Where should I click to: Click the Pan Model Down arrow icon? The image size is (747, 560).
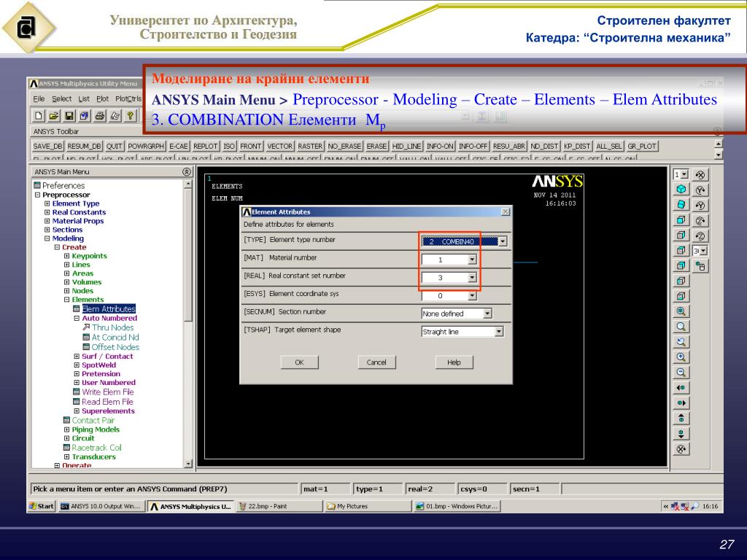point(681,433)
